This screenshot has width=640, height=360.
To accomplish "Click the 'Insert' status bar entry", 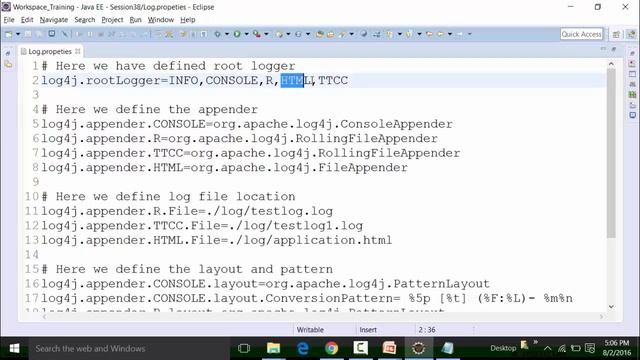I will click(368, 330).
